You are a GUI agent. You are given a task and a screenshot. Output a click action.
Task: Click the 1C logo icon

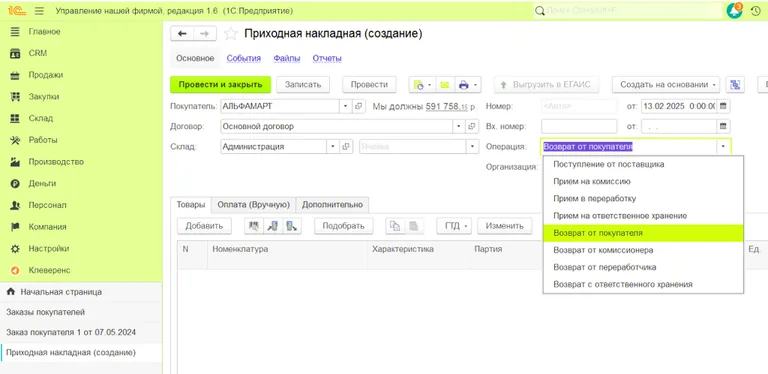[x=16, y=11]
